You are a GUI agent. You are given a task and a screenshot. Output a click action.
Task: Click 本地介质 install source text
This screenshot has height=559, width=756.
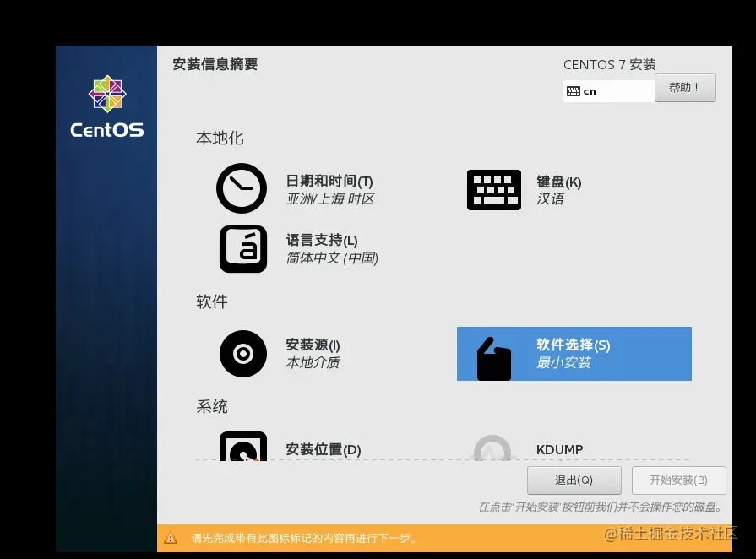313,362
